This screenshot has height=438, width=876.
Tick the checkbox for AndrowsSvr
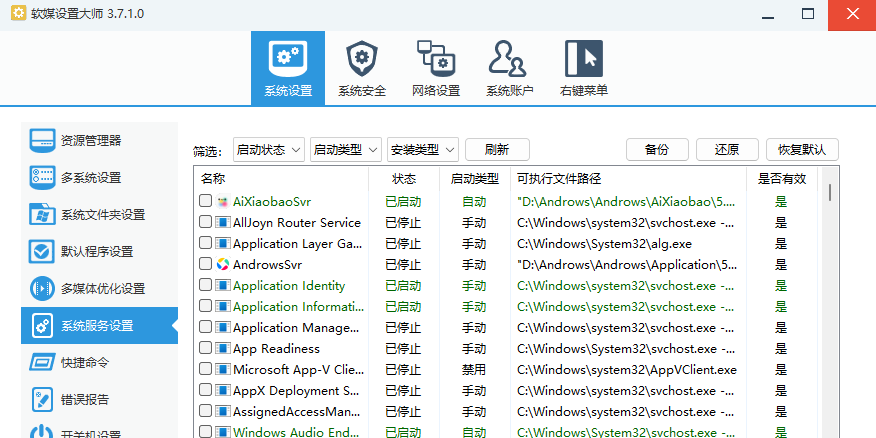(205, 265)
